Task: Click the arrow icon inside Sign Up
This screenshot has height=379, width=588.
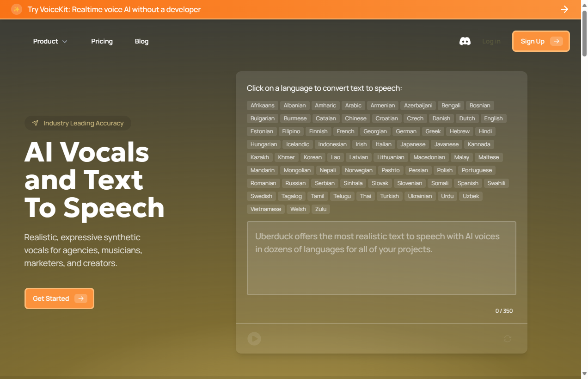Action: pyautogui.click(x=557, y=41)
